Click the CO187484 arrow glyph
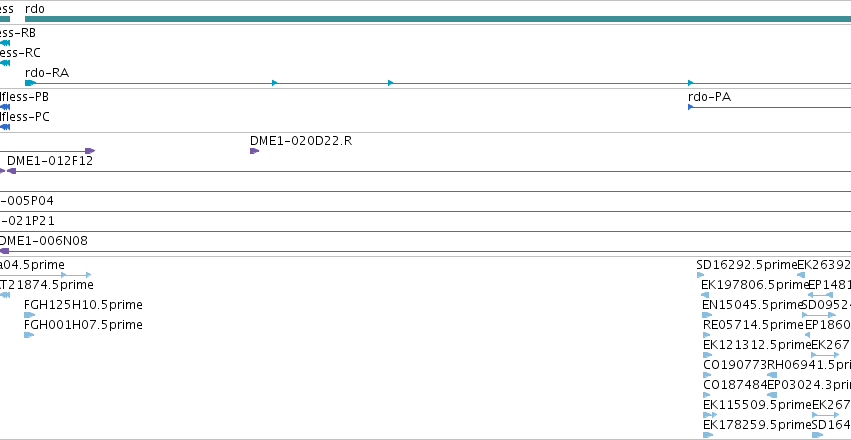 point(707,395)
